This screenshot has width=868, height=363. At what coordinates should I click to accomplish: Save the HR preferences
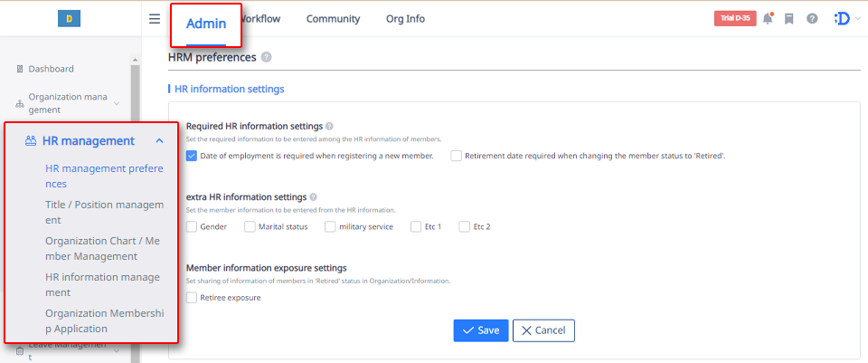click(x=480, y=330)
